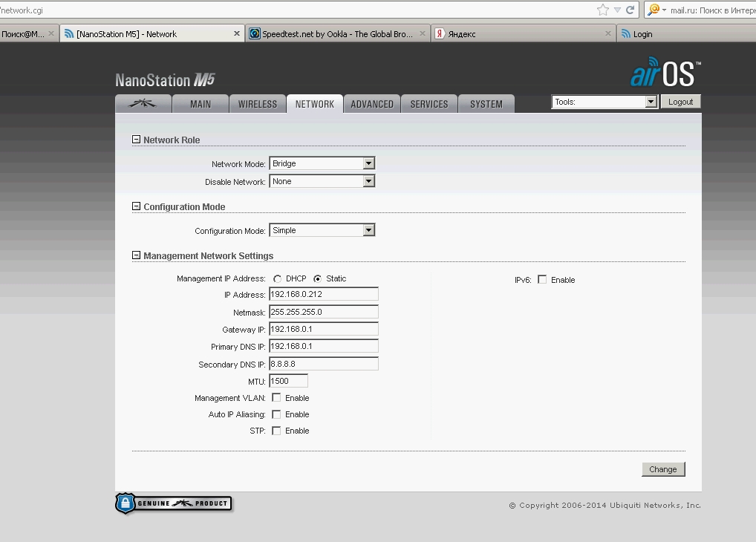Screen dimensions: 756x542
Task: Open the Ubiquiti logo tab
Action: 143,104
